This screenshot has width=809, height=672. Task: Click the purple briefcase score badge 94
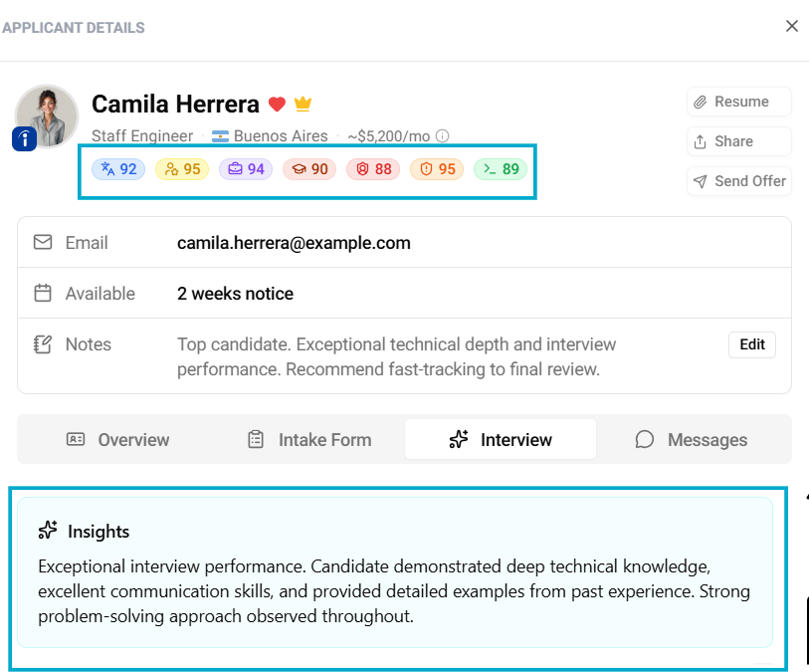click(246, 169)
